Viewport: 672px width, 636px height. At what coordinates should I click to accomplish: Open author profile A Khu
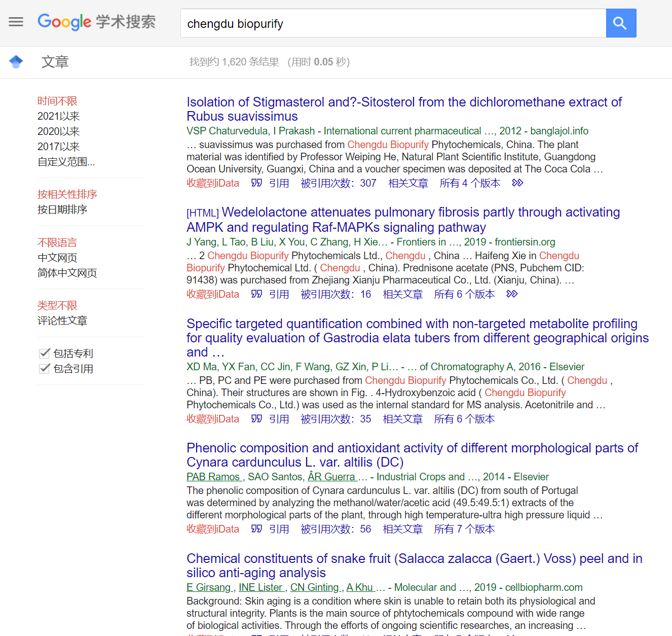pyautogui.click(x=361, y=587)
